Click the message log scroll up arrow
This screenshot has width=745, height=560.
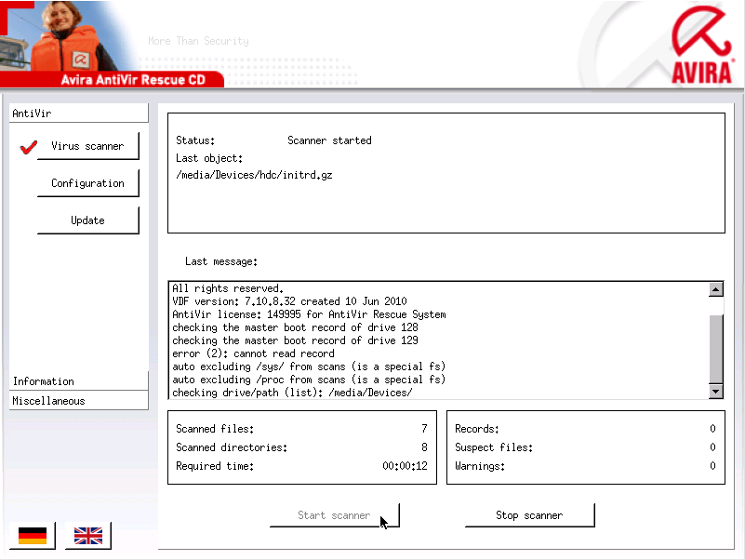click(x=715, y=289)
